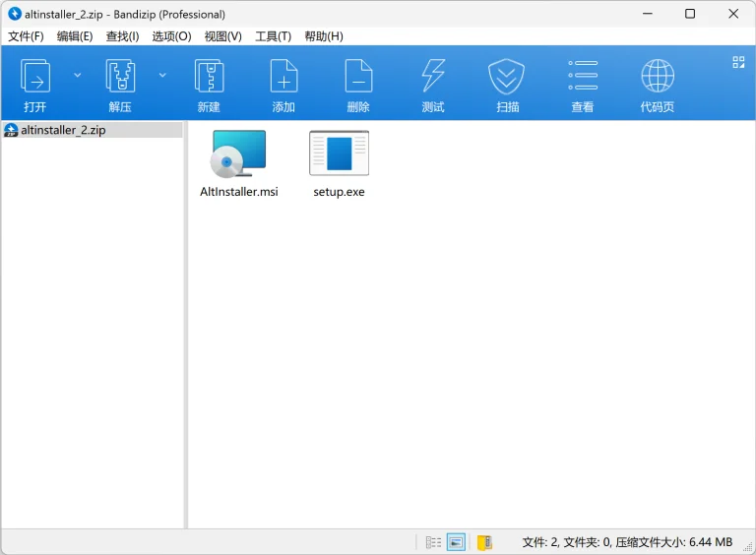Switch to details list view in status bar
This screenshot has width=756, height=555.
[x=433, y=542]
